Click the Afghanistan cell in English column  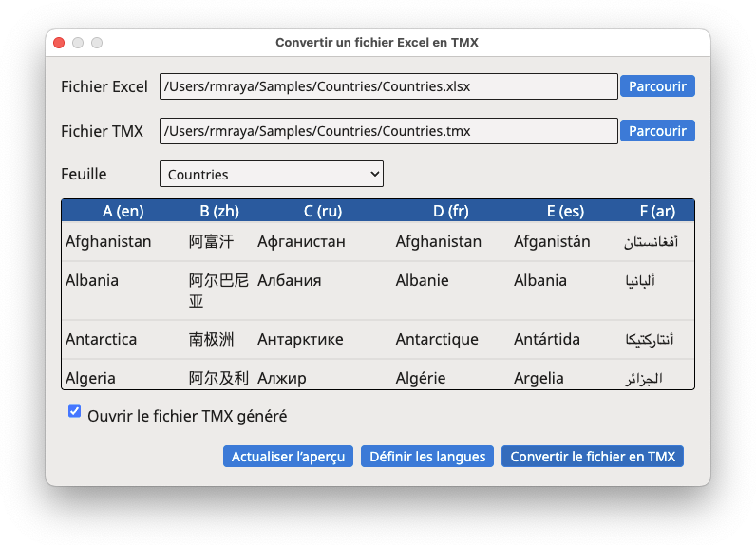(x=108, y=241)
